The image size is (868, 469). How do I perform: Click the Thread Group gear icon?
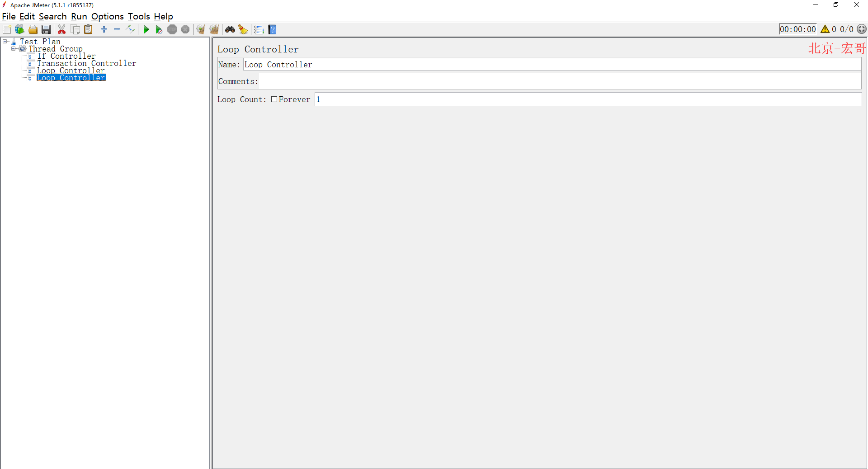click(x=22, y=49)
